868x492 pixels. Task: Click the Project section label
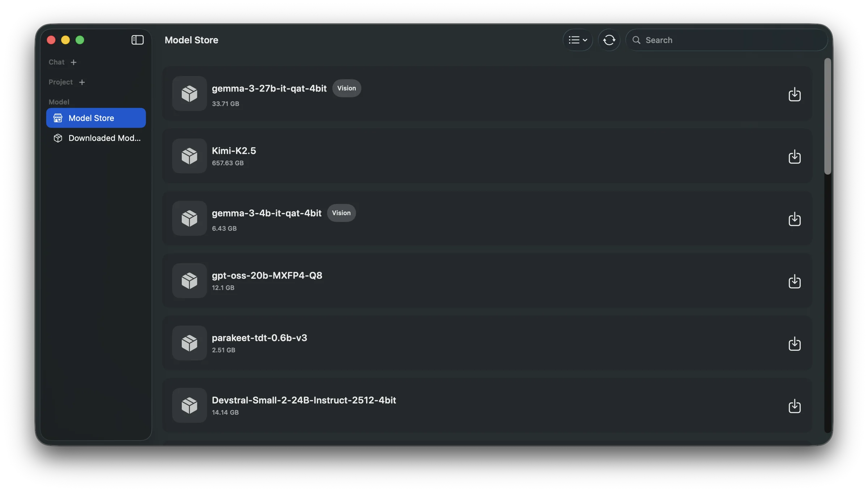tap(61, 82)
